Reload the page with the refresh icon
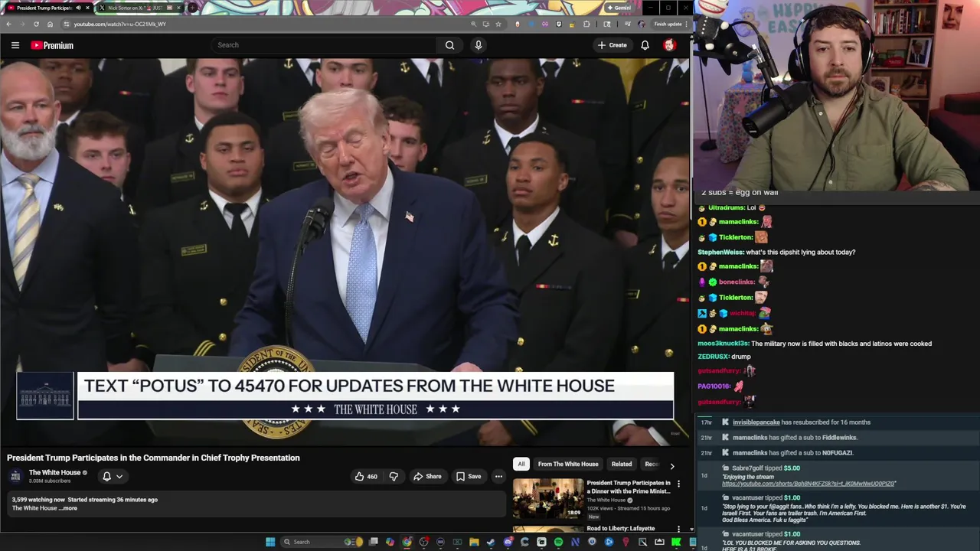 point(36,24)
